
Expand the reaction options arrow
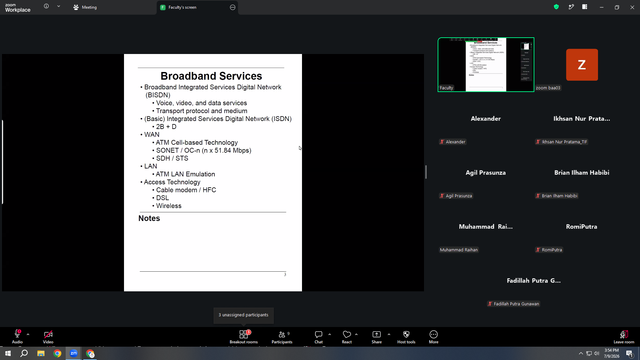(x=356, y=334)
